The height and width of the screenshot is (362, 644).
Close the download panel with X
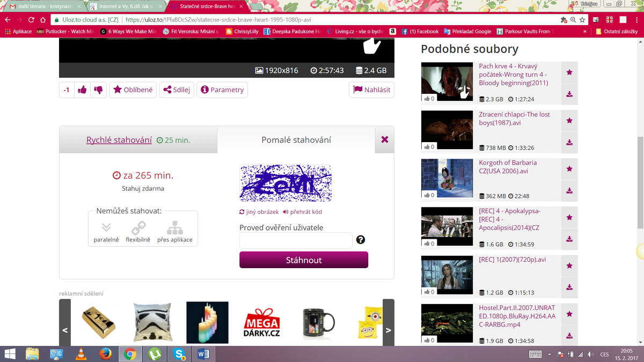coord(384,139)
